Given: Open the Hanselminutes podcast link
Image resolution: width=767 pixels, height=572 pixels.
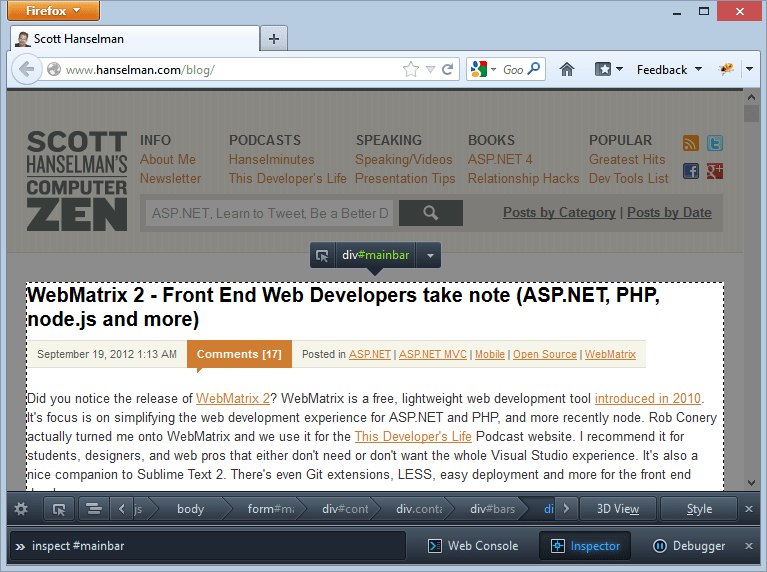Looking at the screenshot, I should pos(271,160).
